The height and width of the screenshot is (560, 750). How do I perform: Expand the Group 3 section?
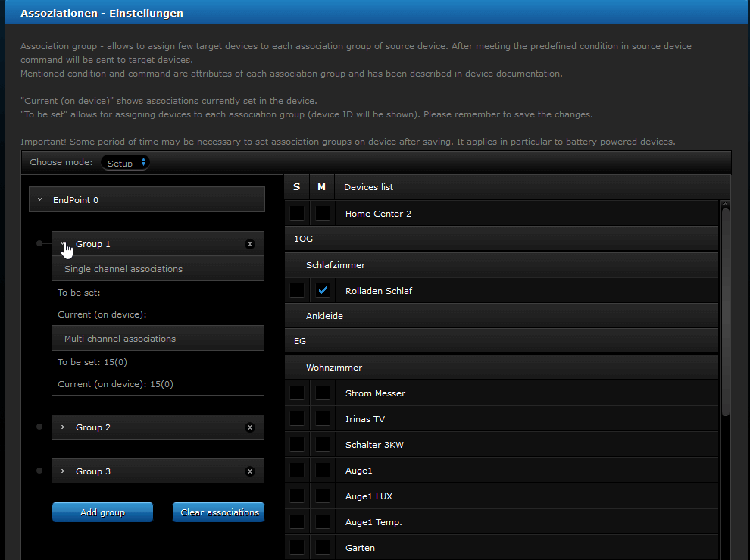click(63, 471)
